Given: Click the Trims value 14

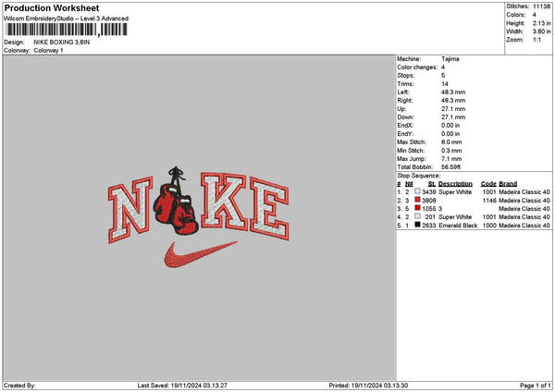Looking at the screenshot, I should (445, 84).
